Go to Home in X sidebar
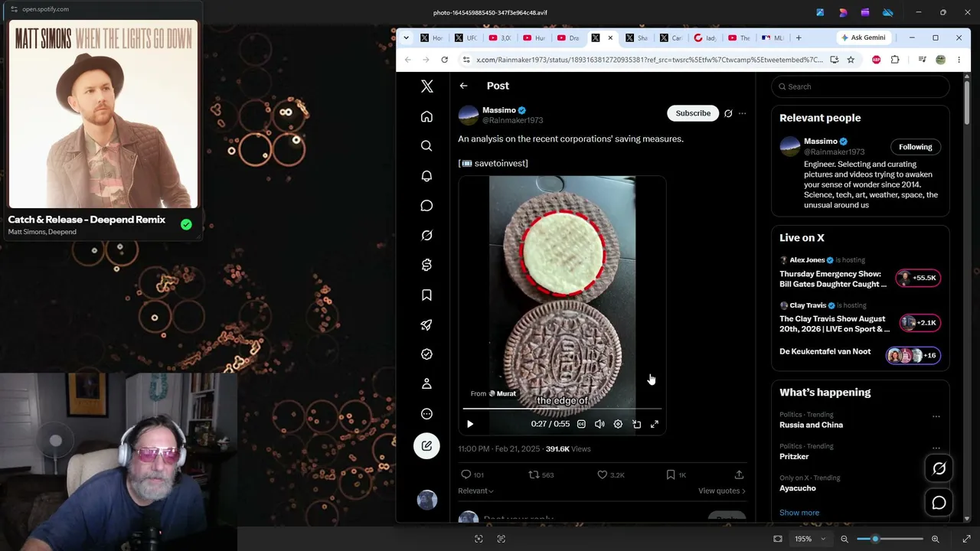980x551 pixels. click(x=426, y=116)
